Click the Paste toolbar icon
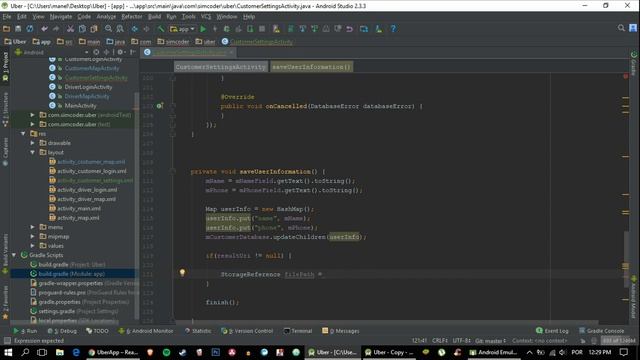This screenshot has width=640, height=360. pyautogui.click(x=94, y=29)
